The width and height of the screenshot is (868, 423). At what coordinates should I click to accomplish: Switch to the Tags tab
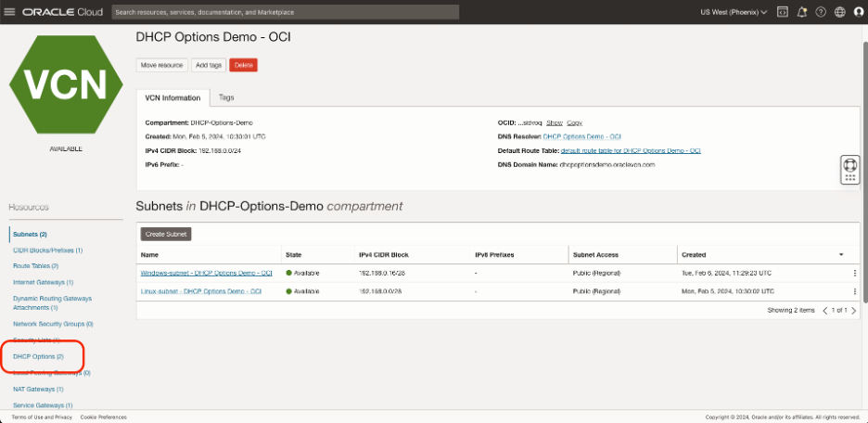pyautogui.click(x=225, y=97)
